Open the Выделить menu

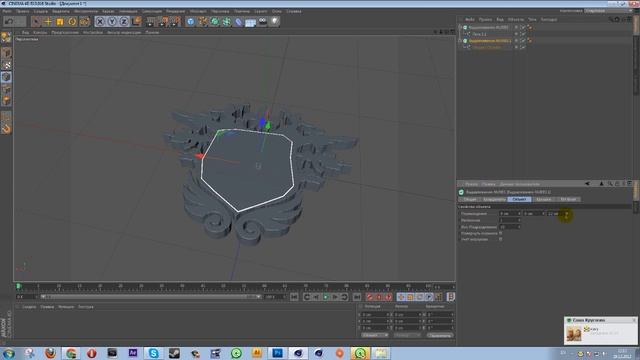coord(60,11)
